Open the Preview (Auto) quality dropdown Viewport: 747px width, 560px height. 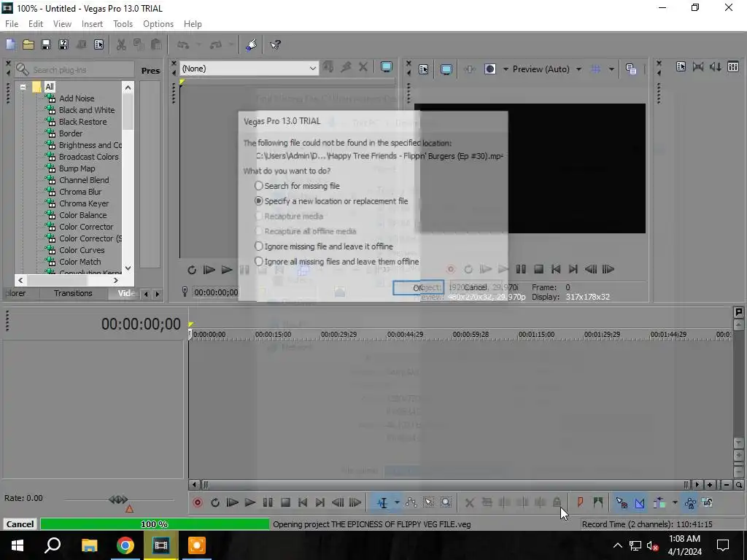578,69
